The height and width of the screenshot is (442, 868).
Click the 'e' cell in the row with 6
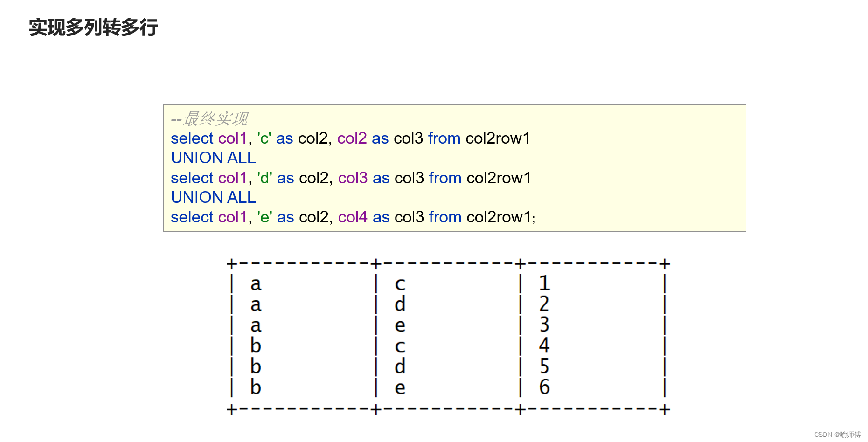point(400,388)
